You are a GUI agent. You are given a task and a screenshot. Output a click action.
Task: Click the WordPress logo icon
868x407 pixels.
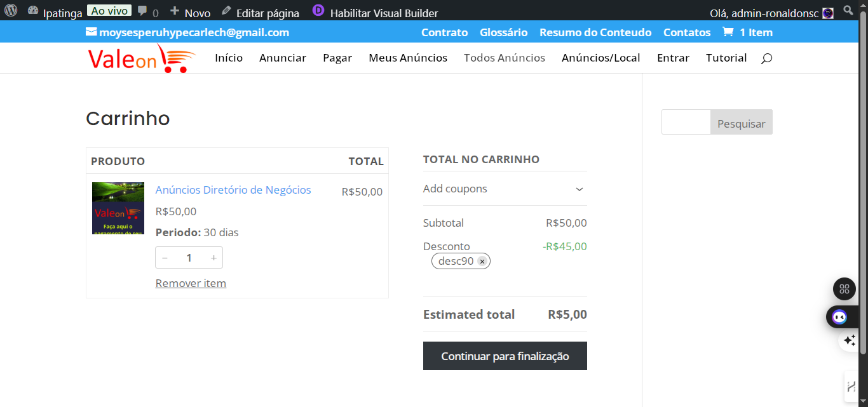pyautogui.click(x=11, y=11)
